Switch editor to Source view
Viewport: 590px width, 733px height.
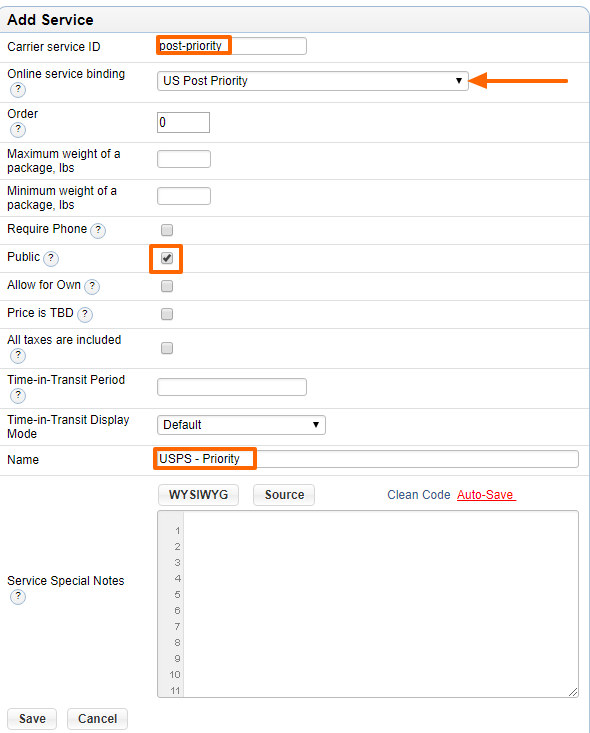(x=284, y=495)
